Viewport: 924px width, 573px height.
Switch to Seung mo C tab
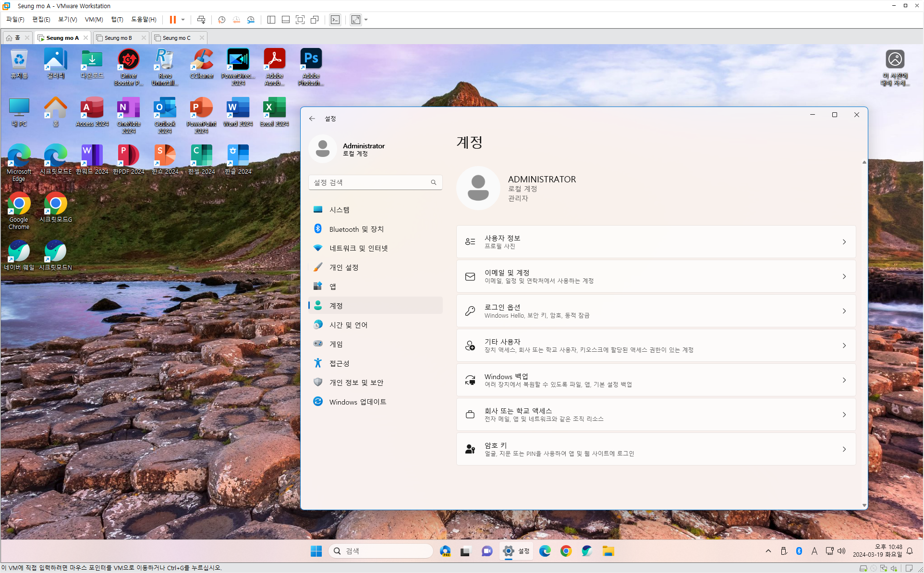point(176,38)
